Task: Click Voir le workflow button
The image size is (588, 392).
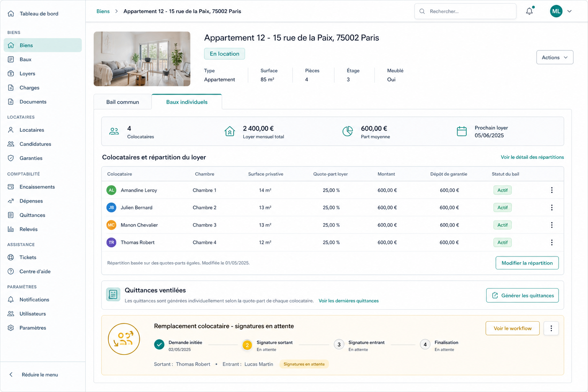Action: 513,328
